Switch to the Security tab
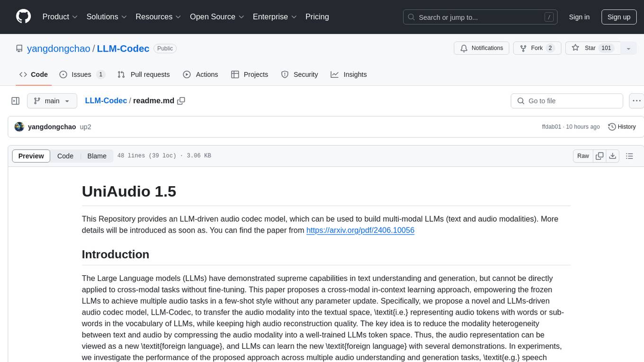Viewport: 644px width, 362px height. click(300, 74)
